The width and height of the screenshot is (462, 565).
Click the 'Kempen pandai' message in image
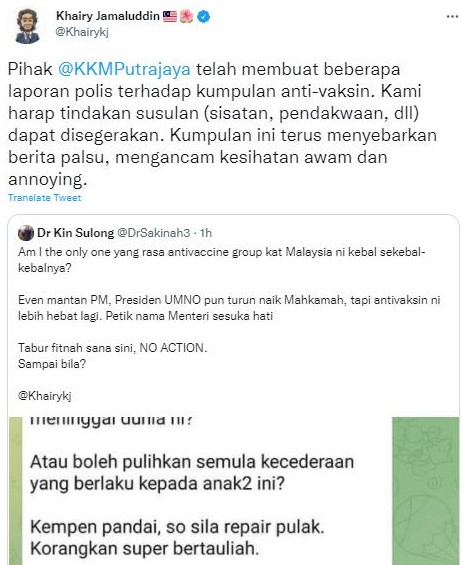click(x=177, y=538)
